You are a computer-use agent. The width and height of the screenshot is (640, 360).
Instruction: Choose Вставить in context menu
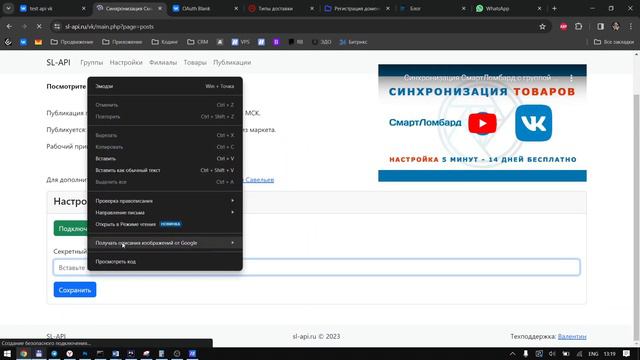pos(165,158)
